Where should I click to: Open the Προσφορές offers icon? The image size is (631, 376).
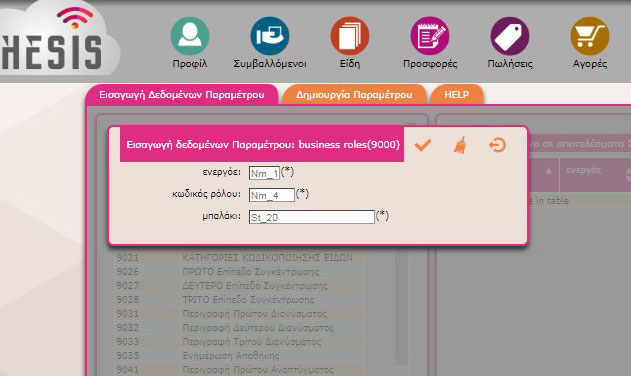point(430,36)
